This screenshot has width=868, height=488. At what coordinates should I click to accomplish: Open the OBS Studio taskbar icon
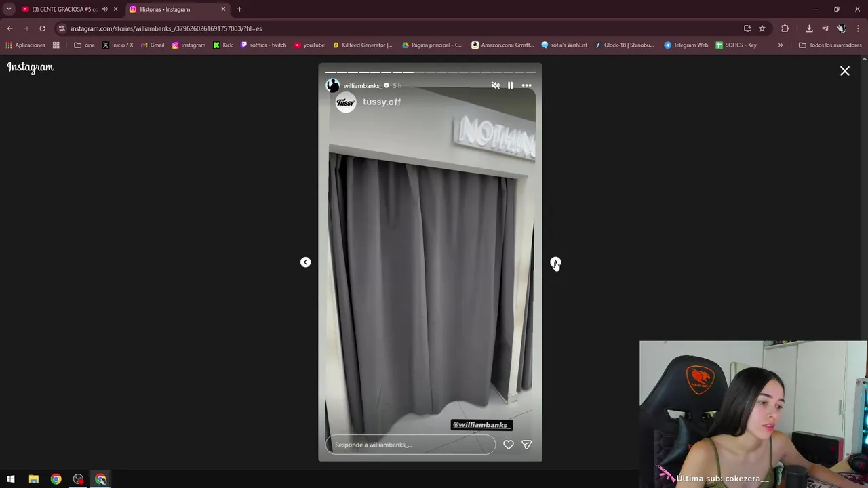pyautogui.click(x=78, y=479)
